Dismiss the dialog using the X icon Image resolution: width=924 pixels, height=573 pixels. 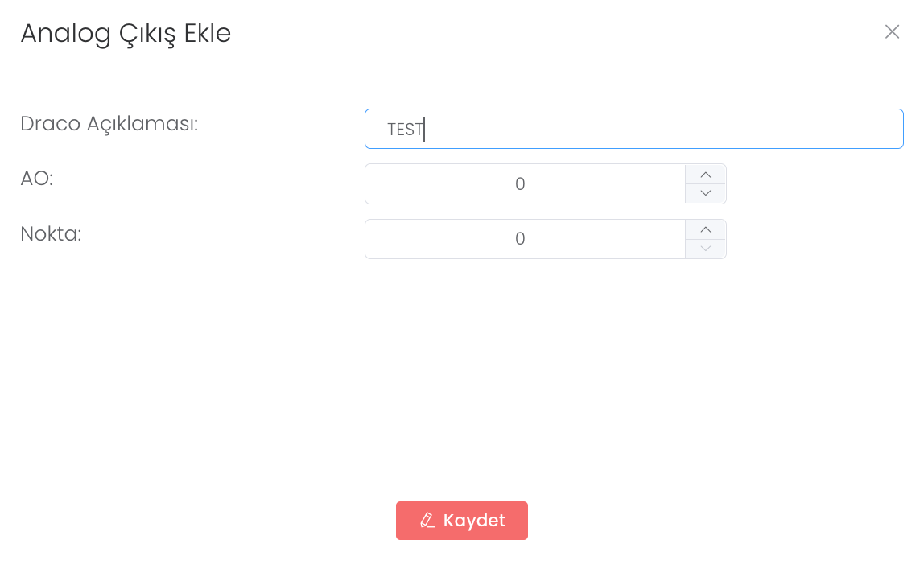pyautogui.click(x=892, y=32)
